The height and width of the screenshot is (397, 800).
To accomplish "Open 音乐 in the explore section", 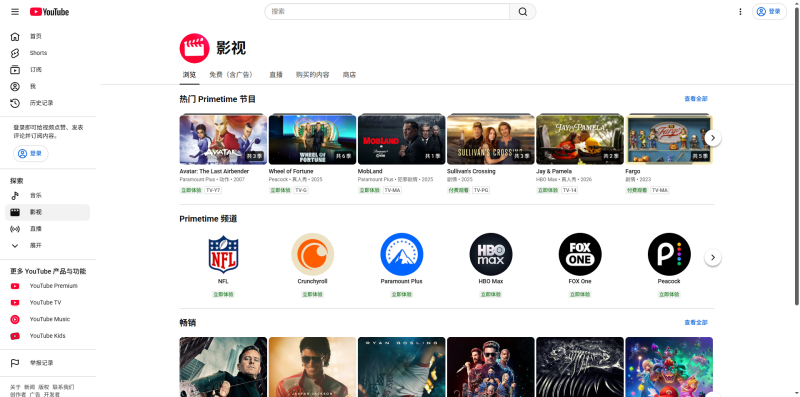I will click(x=47, y=195).
